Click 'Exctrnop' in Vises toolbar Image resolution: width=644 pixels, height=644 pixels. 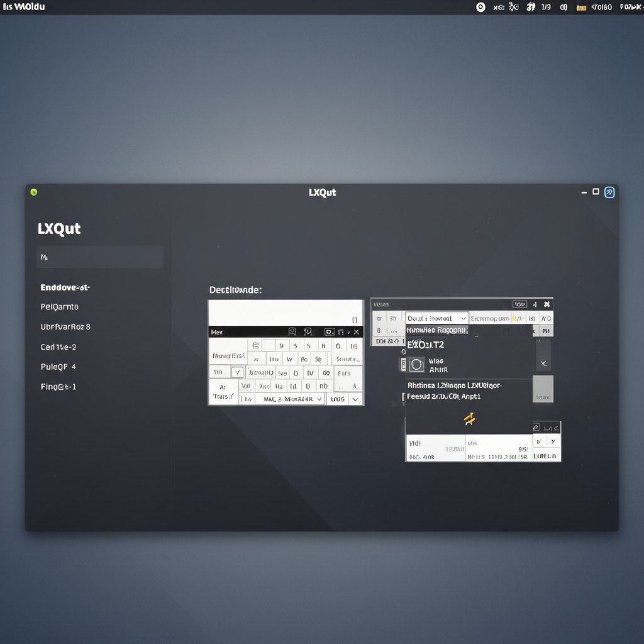484,318
